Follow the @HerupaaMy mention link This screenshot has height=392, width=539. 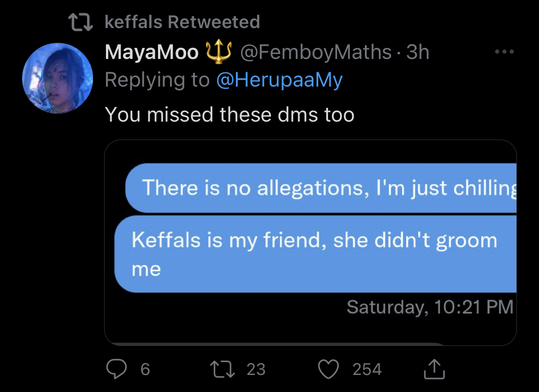click(280, 80)
